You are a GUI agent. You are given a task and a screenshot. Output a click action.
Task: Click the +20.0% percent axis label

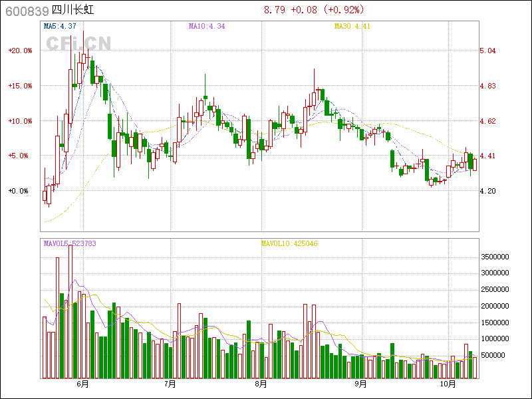pos(20,51)
